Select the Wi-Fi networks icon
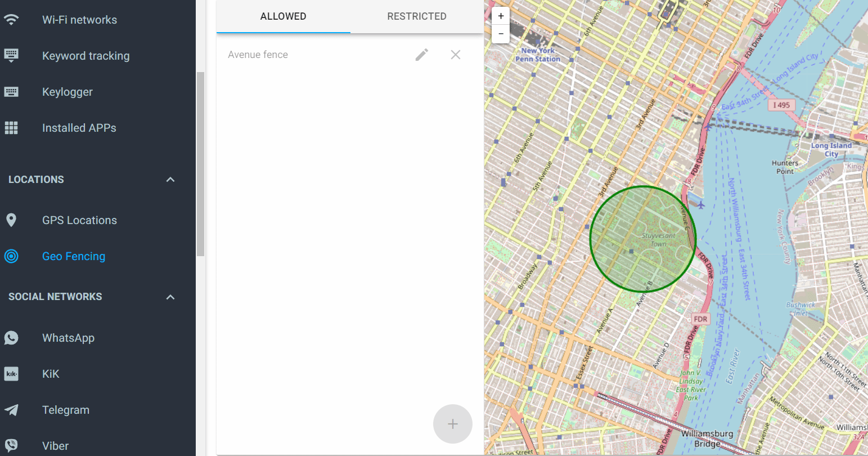 (x=11, y=19)
